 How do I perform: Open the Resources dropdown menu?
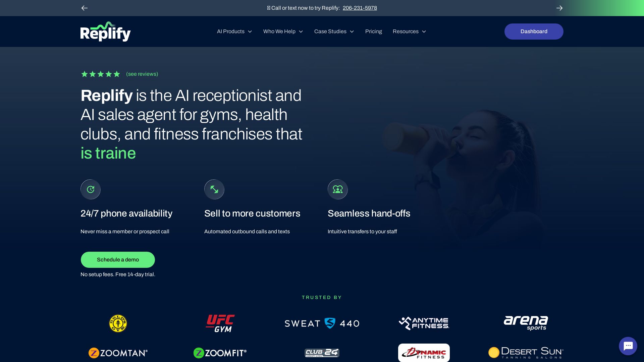[409, 32]
